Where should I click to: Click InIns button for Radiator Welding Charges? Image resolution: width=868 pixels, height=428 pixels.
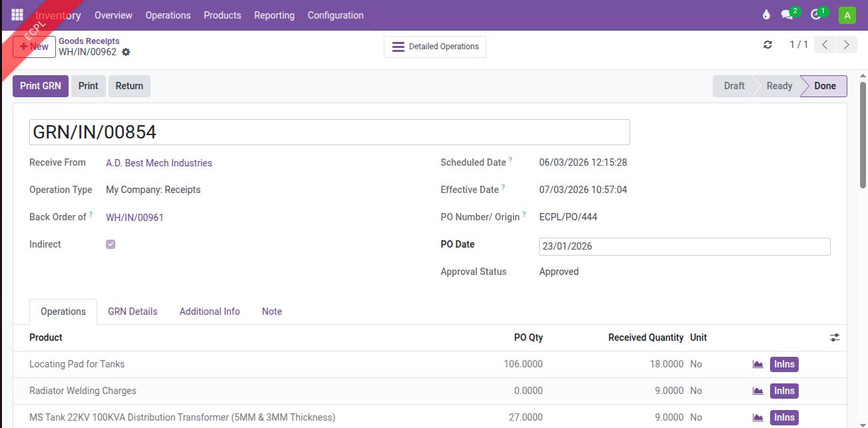click(783, 391)
